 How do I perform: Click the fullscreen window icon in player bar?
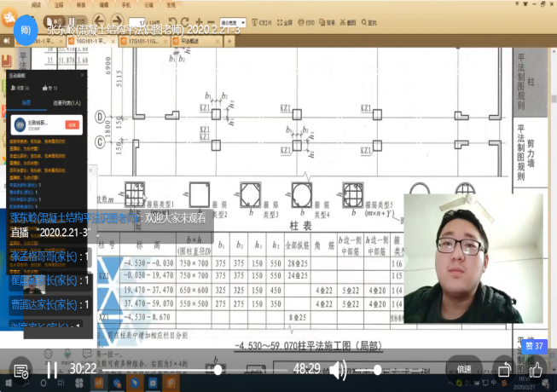click(x=504, y=371)
